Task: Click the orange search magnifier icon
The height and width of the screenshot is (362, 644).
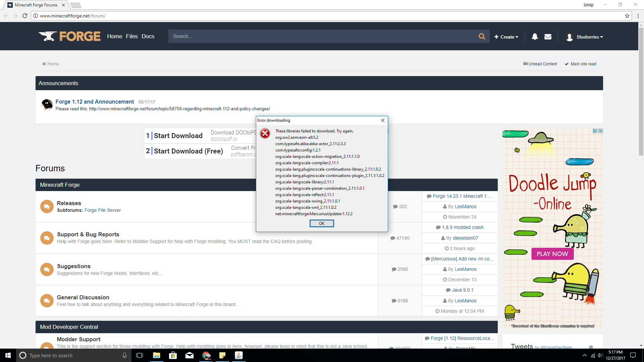Action: [482, 36]
